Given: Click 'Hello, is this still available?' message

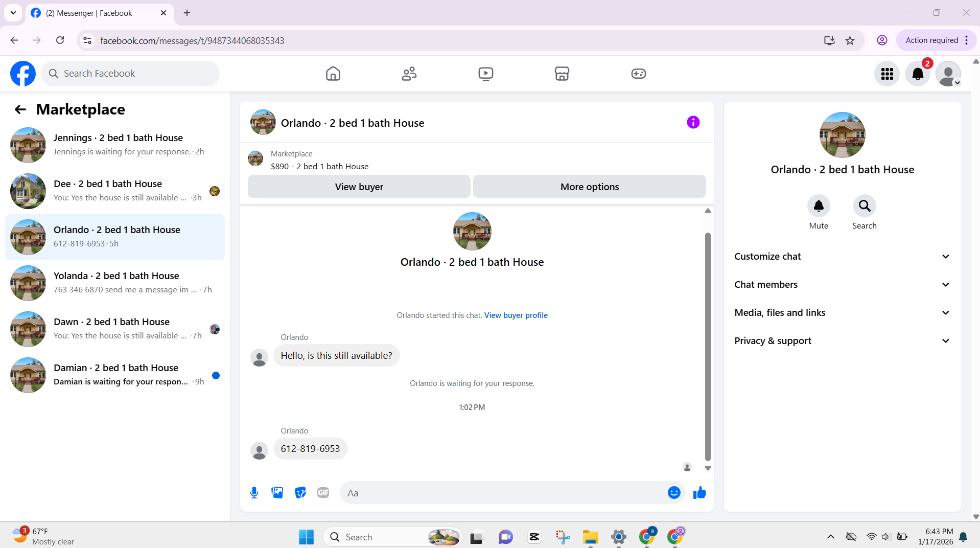Looking at the screenshot, I should point(336,356).
